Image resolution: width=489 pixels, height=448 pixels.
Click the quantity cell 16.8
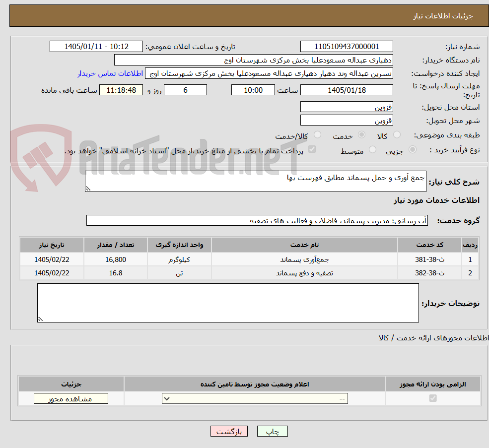(115, 273)
